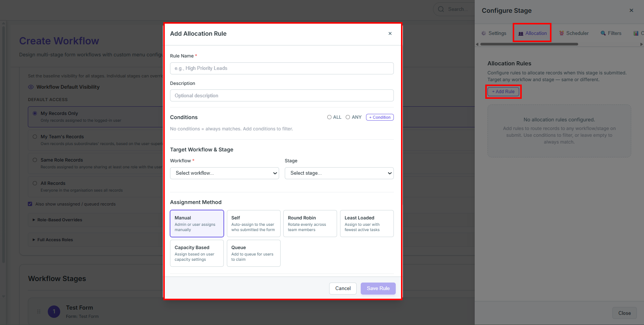Select My Team's Records radio option
Viewport: 644px width, 325px height.
(x=35, y=137)
